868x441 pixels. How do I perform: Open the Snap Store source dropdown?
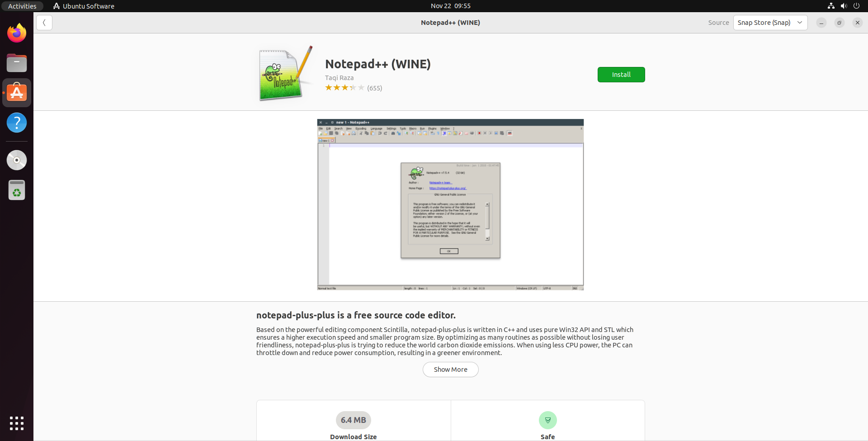coord(770,23)
